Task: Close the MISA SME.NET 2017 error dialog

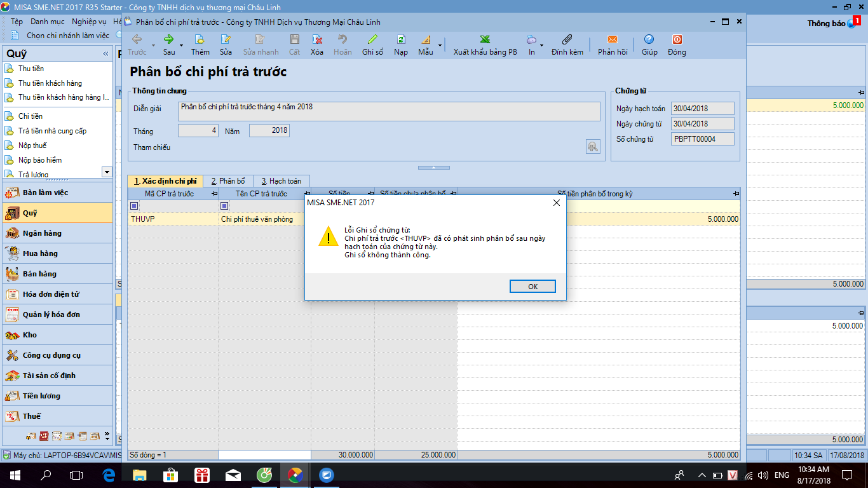Action: click(x=556, y=203)
